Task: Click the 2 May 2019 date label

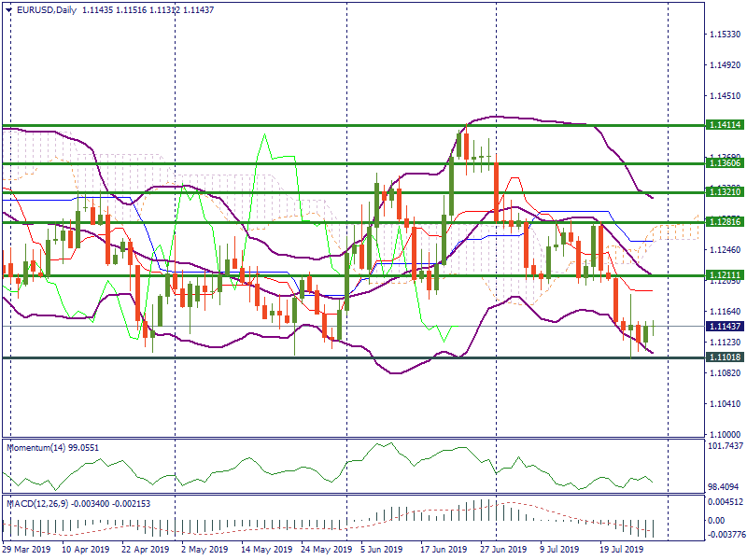Action: [x=202, y=550]
